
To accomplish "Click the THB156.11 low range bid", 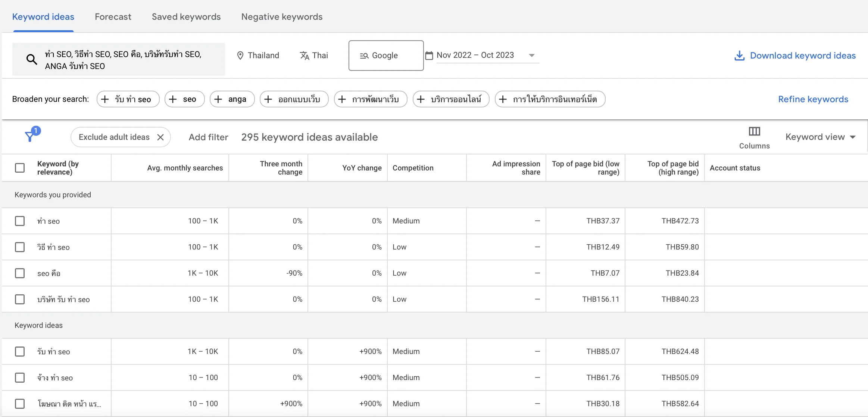I will point(601,299).
